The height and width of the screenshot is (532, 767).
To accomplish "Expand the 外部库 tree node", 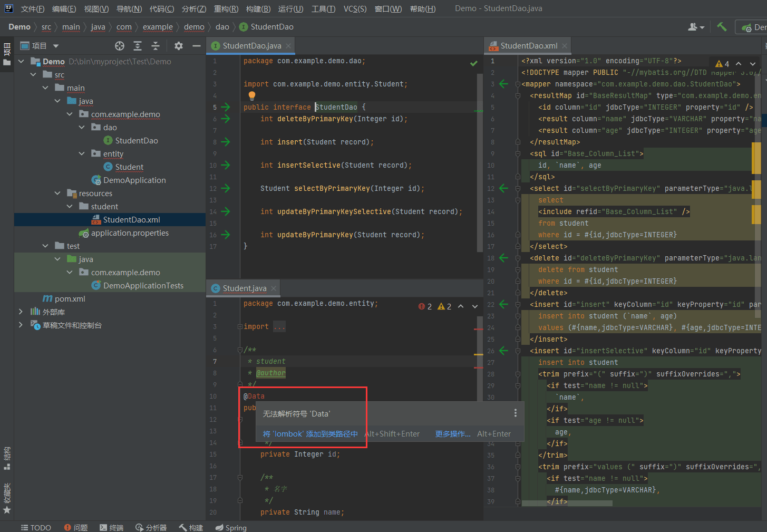I will point(21,312).
